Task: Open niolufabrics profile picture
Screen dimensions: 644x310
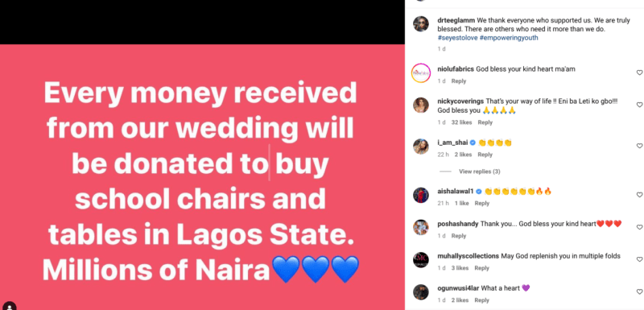Action: 421,73
